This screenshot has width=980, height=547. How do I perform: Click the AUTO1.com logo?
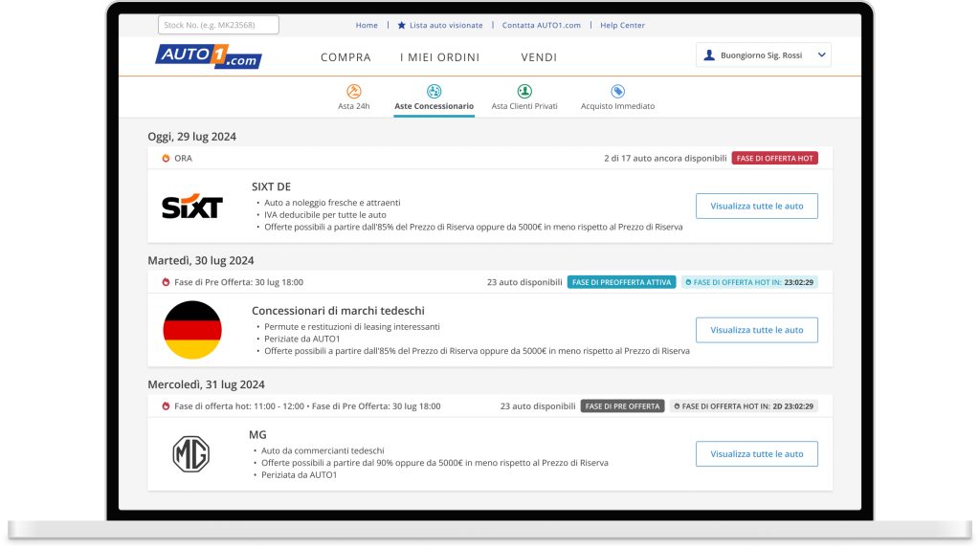tap(208, 56)
